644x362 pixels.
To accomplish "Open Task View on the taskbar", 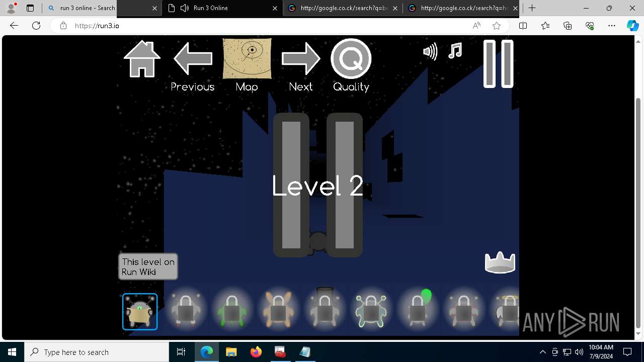I will pos(181,352).
